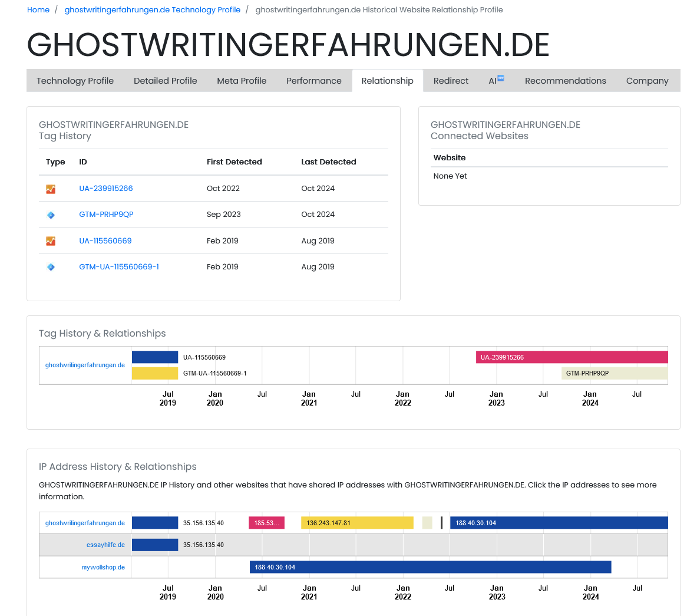Screen dimensions: 687x616
Task: Open tag ID UA-239915266 link
Action: (105, 189)
